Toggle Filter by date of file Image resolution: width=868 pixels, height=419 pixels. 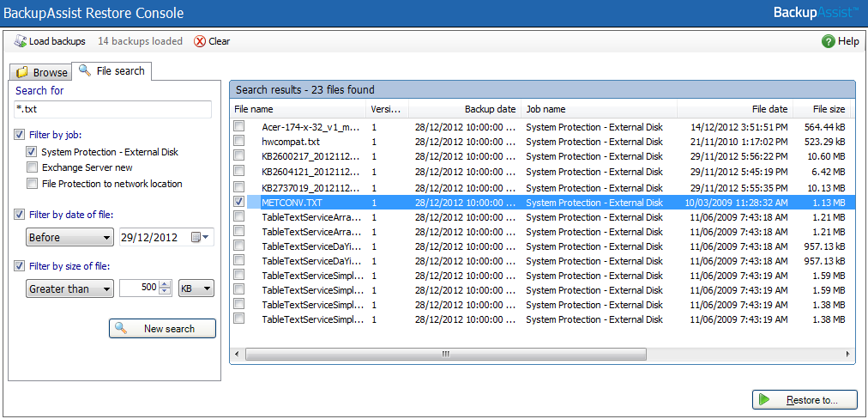tap(20, 215)
